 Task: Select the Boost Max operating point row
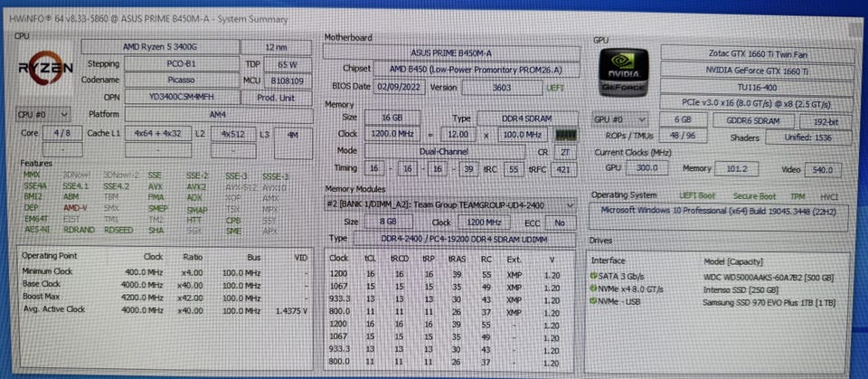pos(165,297)
